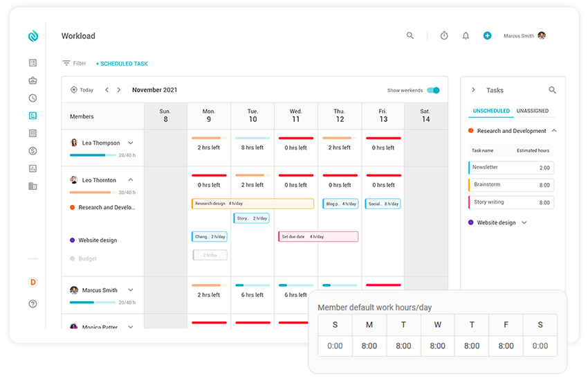
Task: Click the blue plus add button
Action: coord(487,36)
